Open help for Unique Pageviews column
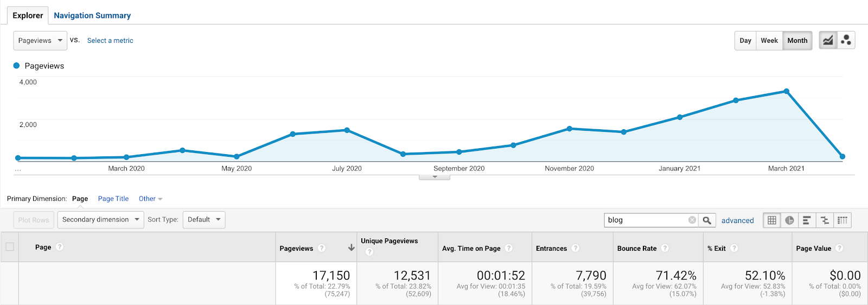Image resolution: width=868 pixels, height=305 pixels. [369, 252]
